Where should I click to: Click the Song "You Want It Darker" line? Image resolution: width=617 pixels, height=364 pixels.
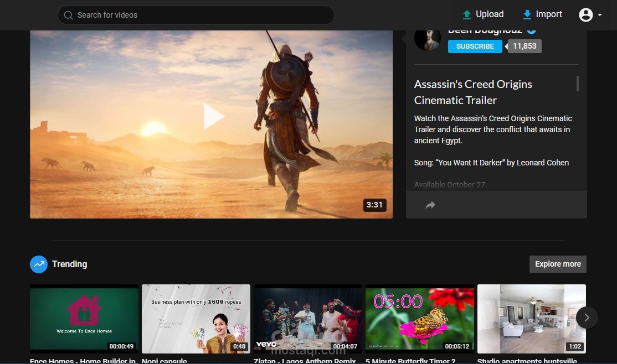click(x=491, y=163)
